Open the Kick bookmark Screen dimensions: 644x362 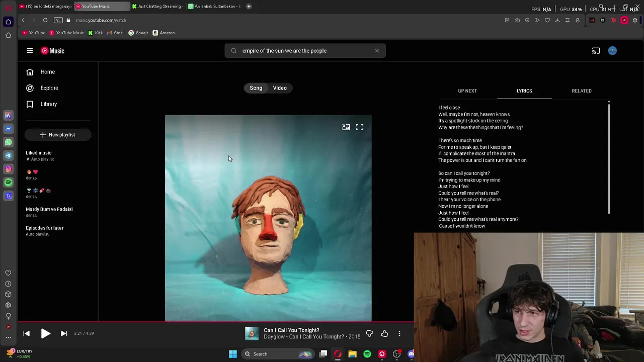point(95,33)
